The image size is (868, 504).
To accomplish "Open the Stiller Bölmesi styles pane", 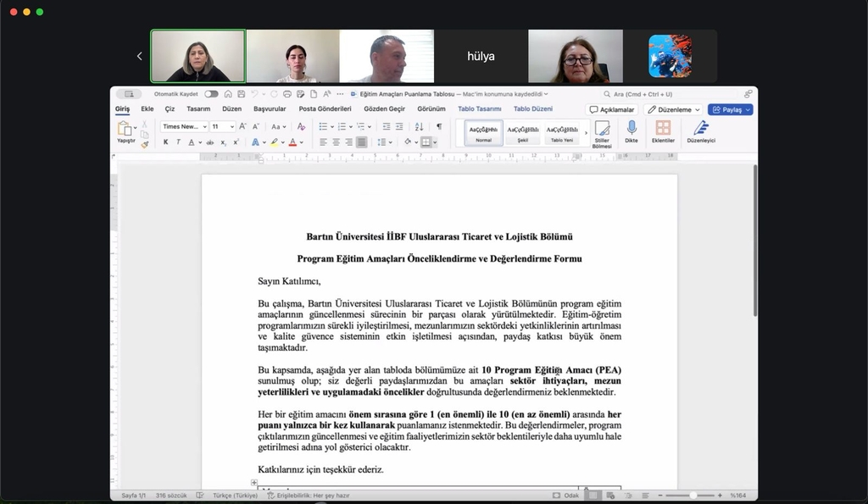I will click(602, 135).
